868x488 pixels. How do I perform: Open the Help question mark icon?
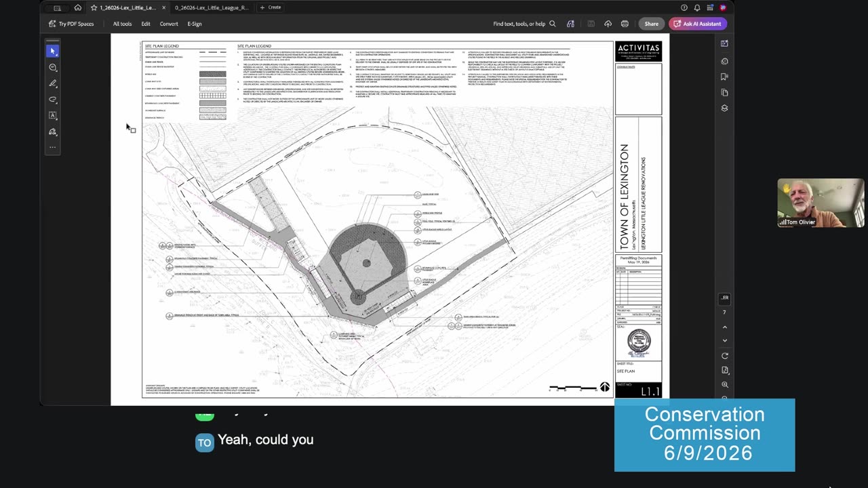684,7
